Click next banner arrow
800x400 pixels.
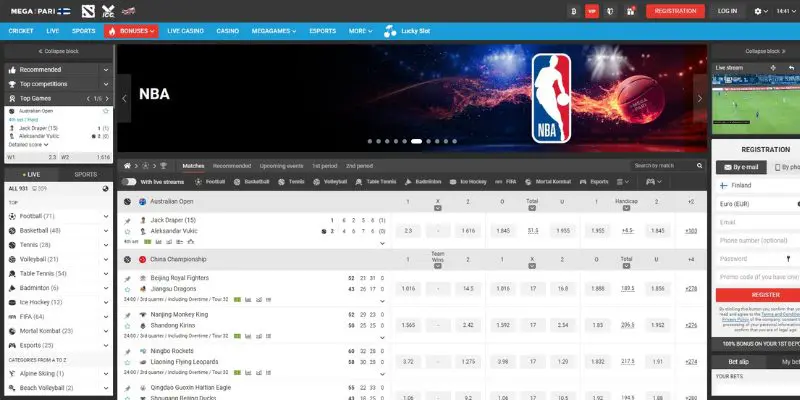(x=699, y=98)
